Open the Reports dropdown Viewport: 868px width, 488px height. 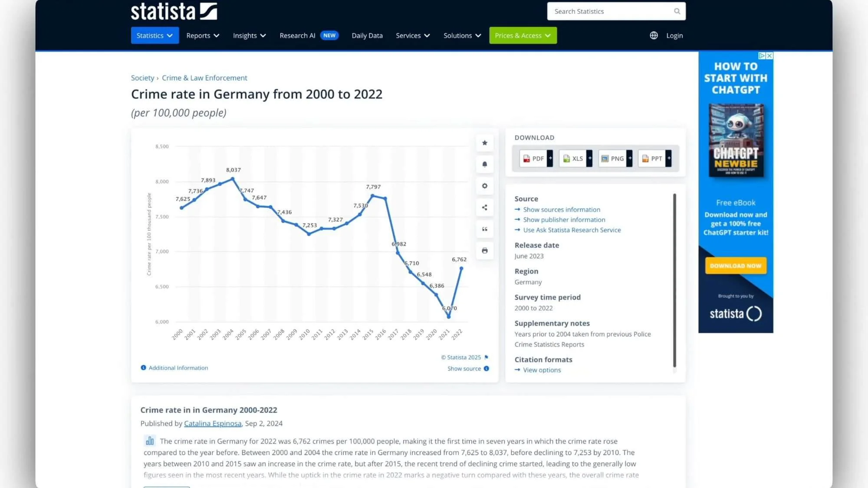click(203, 36)
